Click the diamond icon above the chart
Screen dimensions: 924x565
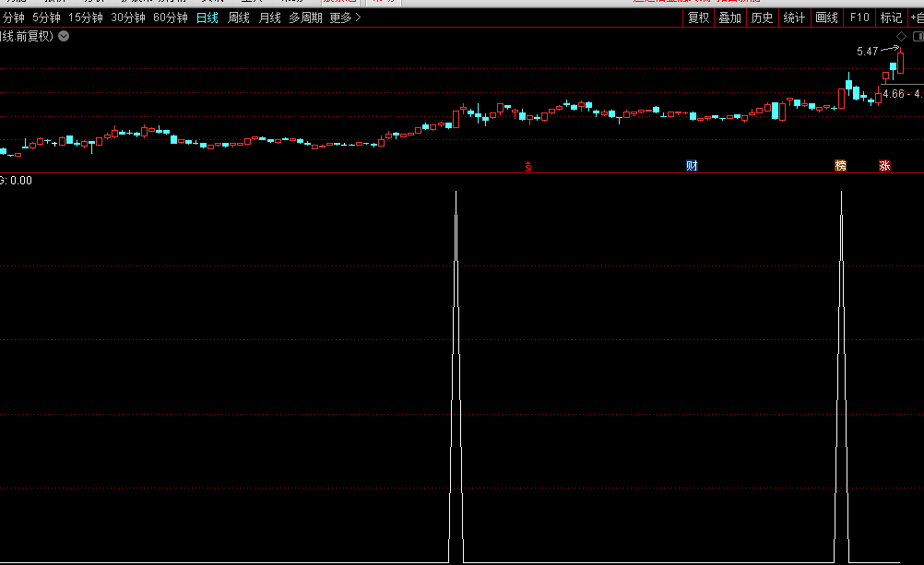(901, 36)
